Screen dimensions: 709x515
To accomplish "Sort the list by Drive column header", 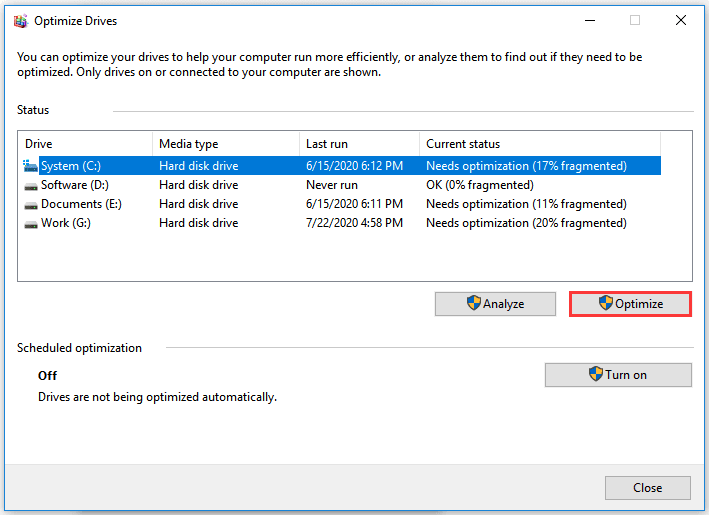I will point(85,144).
